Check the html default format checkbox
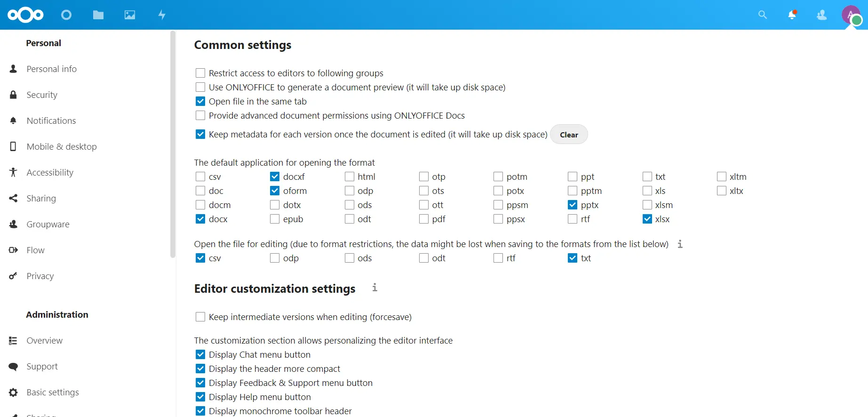 tap(350, 176)
